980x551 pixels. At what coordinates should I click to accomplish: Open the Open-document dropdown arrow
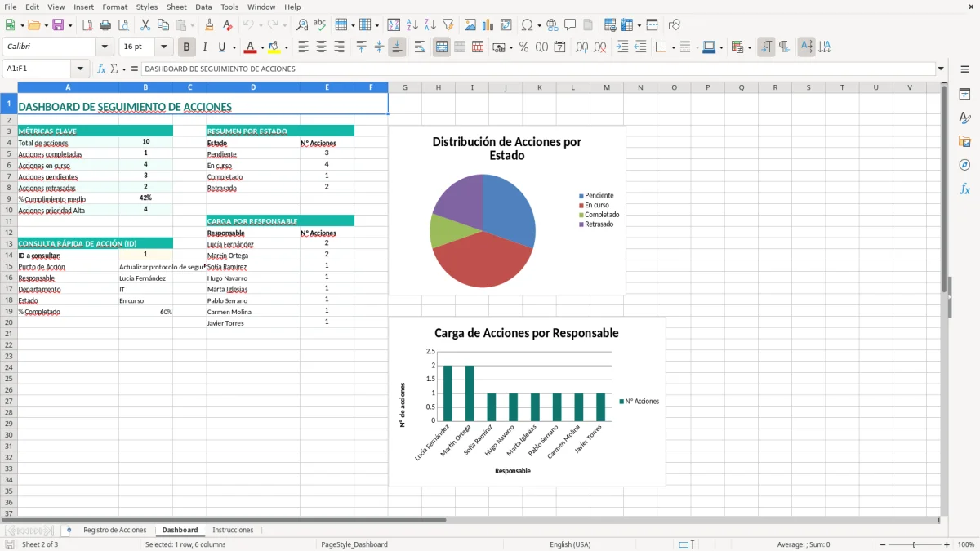pyautogui.click(x=47, y=25)
